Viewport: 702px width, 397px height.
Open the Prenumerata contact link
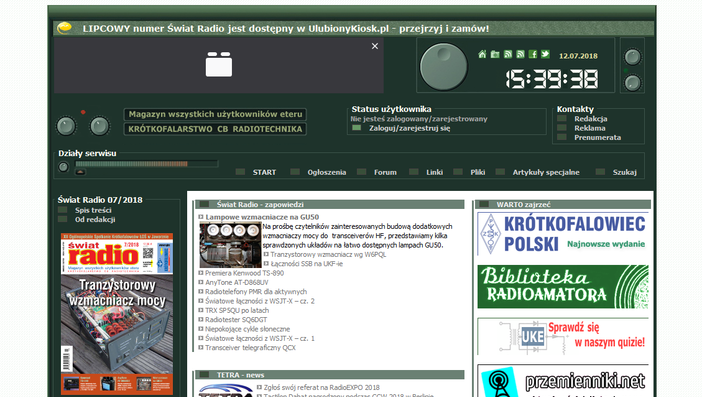coord(598,137)
